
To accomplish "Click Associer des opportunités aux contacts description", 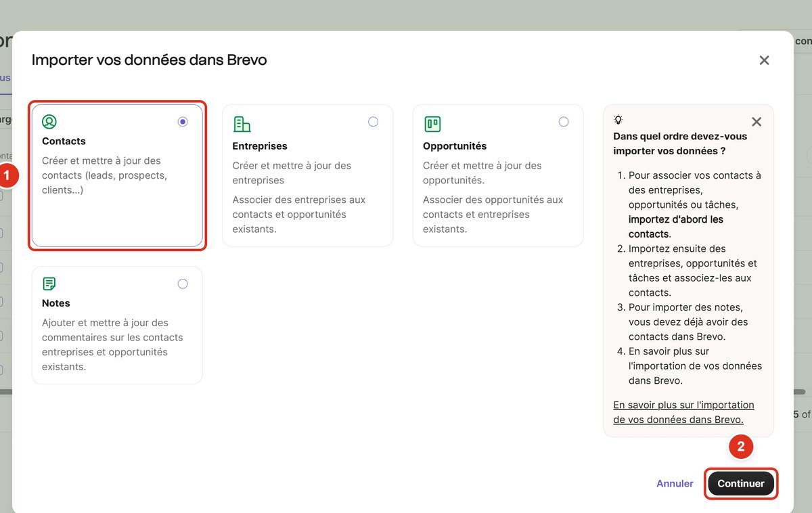I will click(x=493, y=215).
